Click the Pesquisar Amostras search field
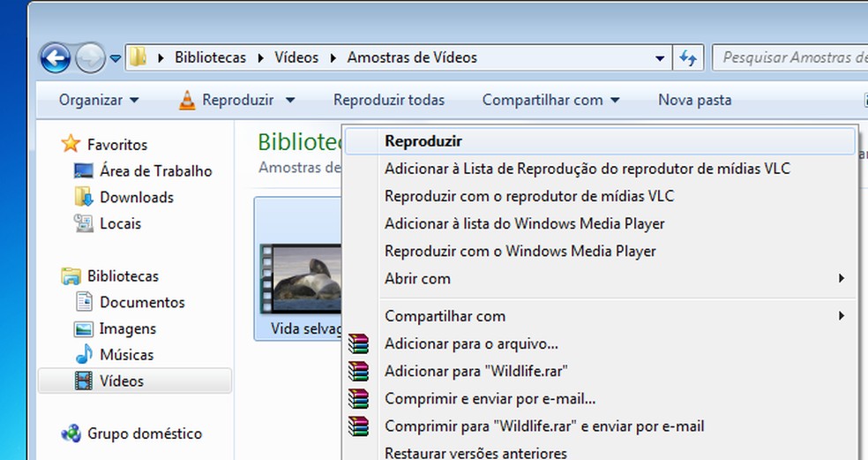Screen dimensions: 868x460 click(x=790, y=57)
